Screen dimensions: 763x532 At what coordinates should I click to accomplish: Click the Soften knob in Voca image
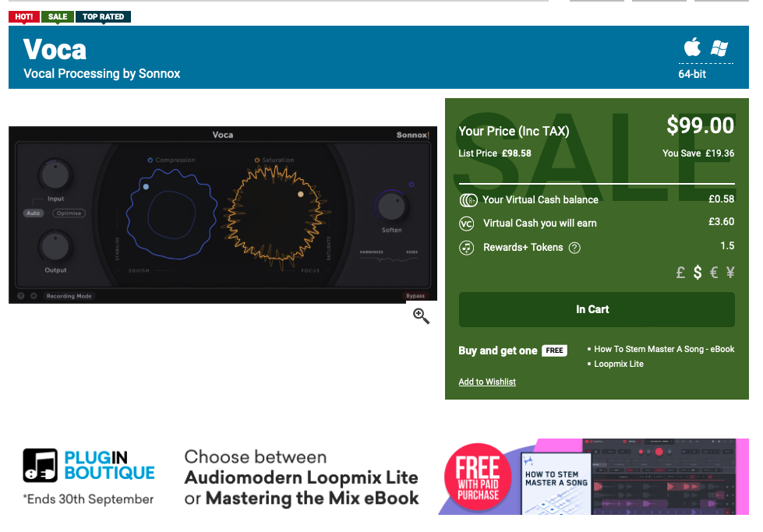pos(391,206)
